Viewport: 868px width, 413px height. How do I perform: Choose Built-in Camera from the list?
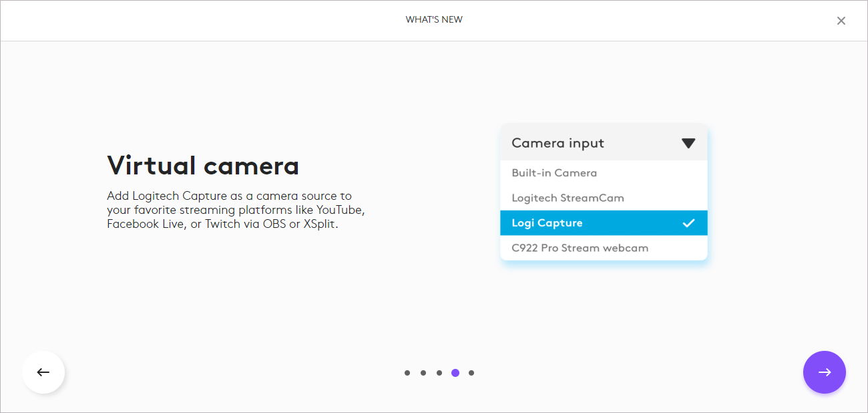(604, 172)
